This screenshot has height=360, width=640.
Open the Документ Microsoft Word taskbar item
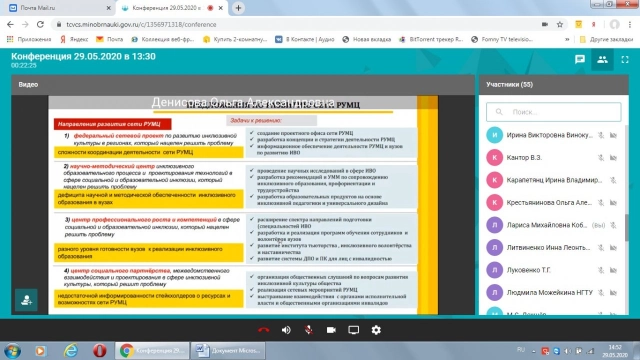pos(228,351)
